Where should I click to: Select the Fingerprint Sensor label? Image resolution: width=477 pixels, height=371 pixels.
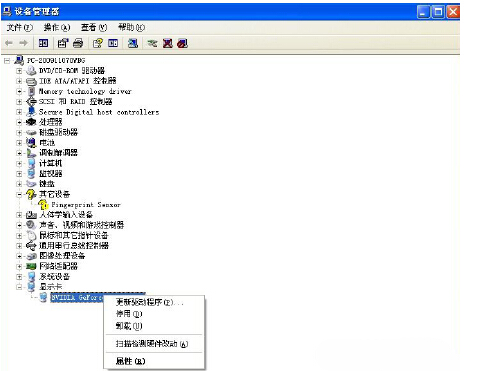point(86,205)
